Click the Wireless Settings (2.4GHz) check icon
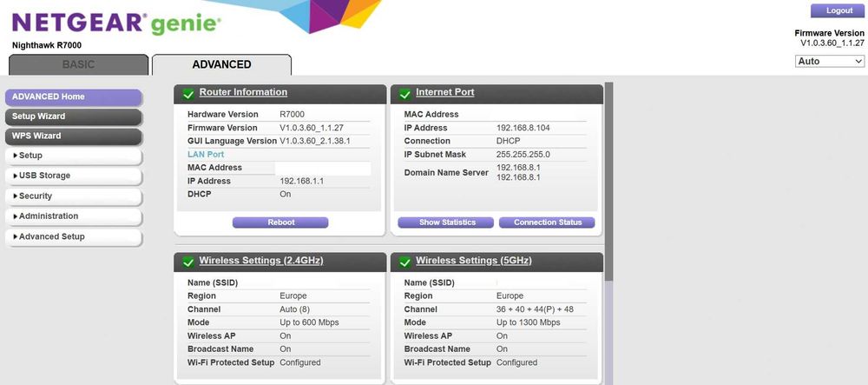 (188, 262)
